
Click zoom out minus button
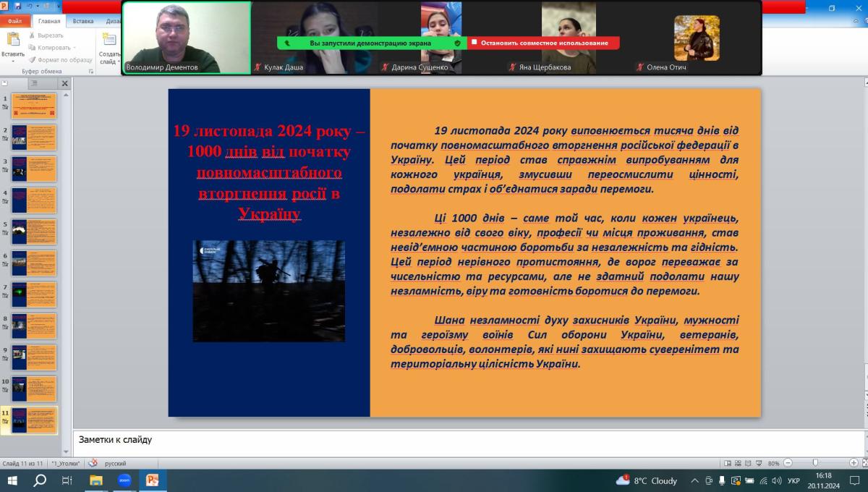pyautogui.click(x=788, y=463)
